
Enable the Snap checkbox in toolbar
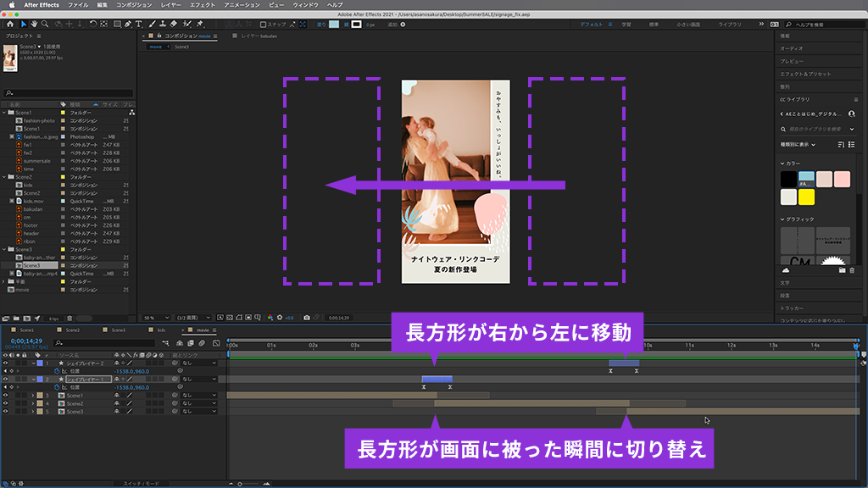coord(263,25)
